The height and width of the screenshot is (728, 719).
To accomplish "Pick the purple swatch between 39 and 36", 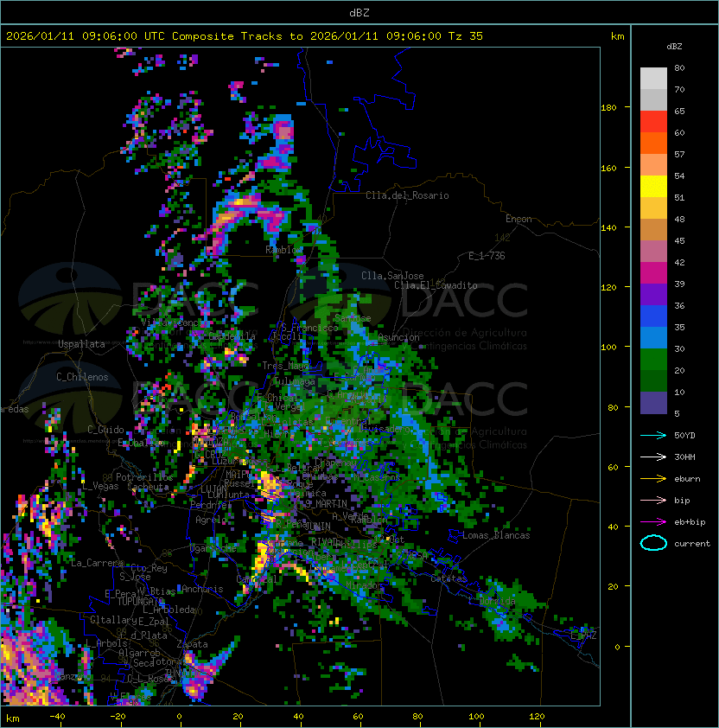I will click(653, 295).
